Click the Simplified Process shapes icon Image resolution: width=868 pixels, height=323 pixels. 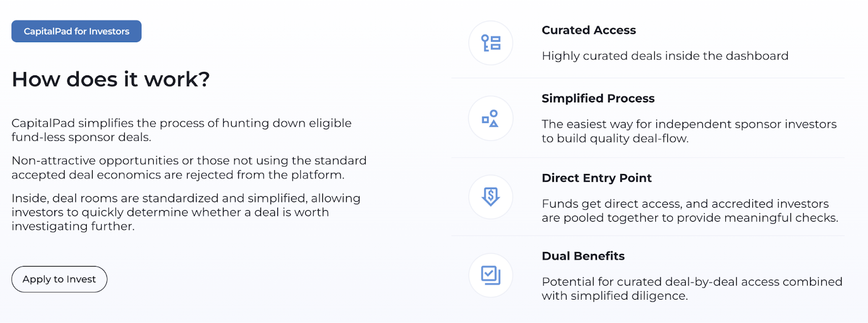click(490, 119)
